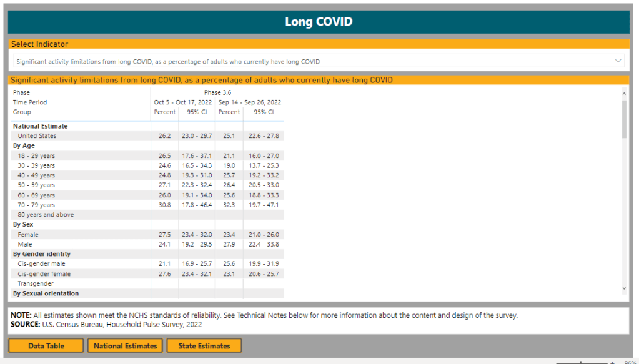Click the table's vertical scrollbar thumb
Image resolution: width=639 pixels, height=364 pixels.
click(624, 119)
